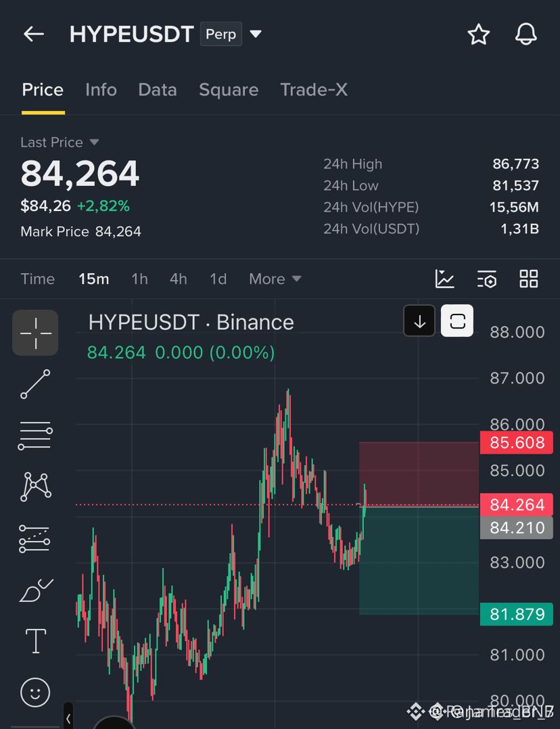Go back using the left arrow
Screen dimensions: 560x729
[x=34, y=34]
